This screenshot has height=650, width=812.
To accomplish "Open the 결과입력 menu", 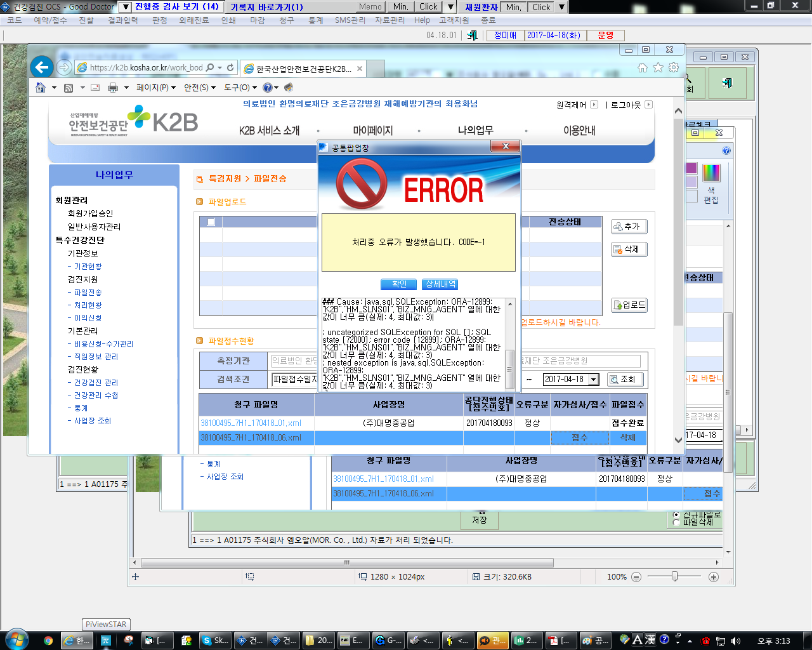I will point(123,20).
